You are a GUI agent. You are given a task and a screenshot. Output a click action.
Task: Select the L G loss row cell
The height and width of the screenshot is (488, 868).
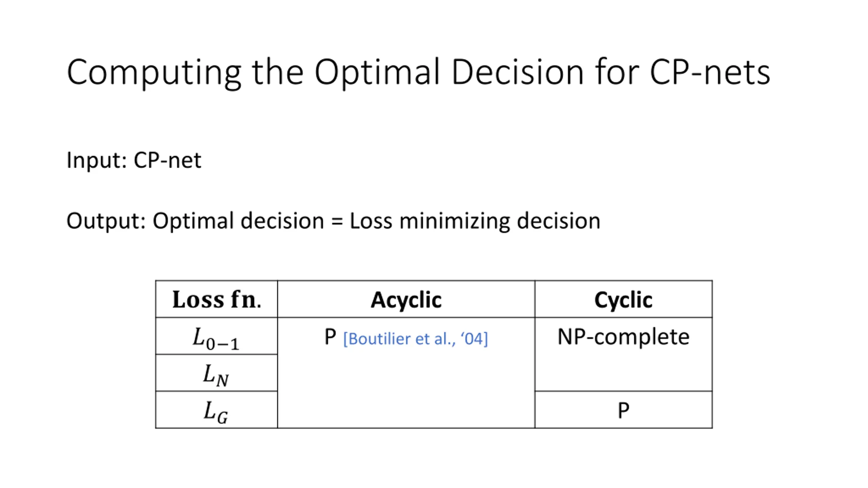(x=217, y=410)
